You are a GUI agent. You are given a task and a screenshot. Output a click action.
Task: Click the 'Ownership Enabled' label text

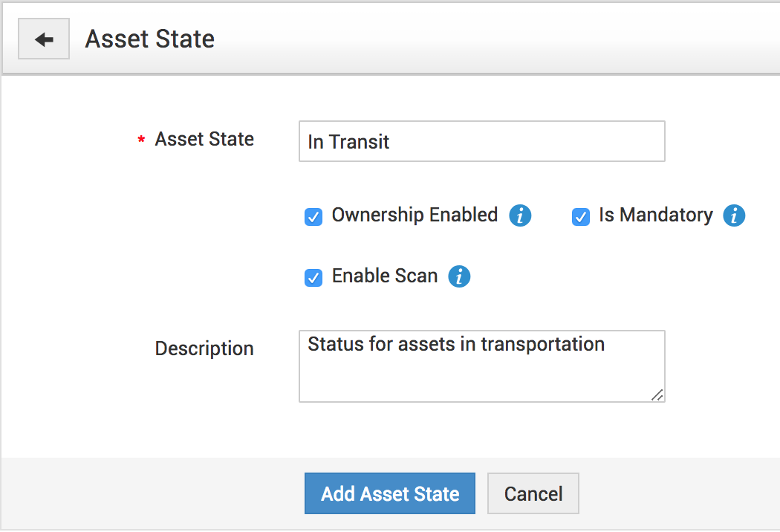[x=415, y=215]
